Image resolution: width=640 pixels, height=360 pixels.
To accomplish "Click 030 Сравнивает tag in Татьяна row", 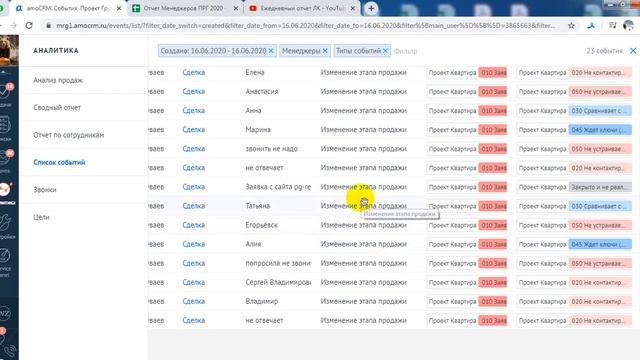I will coord(600,206).
